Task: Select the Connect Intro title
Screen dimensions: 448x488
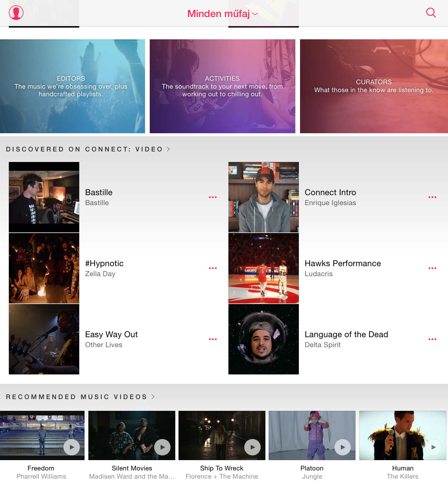Action: (x=330, y=193)
